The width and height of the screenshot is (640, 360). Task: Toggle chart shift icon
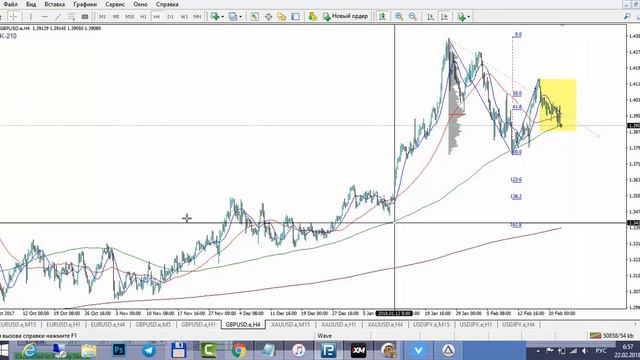pos(444,16)
